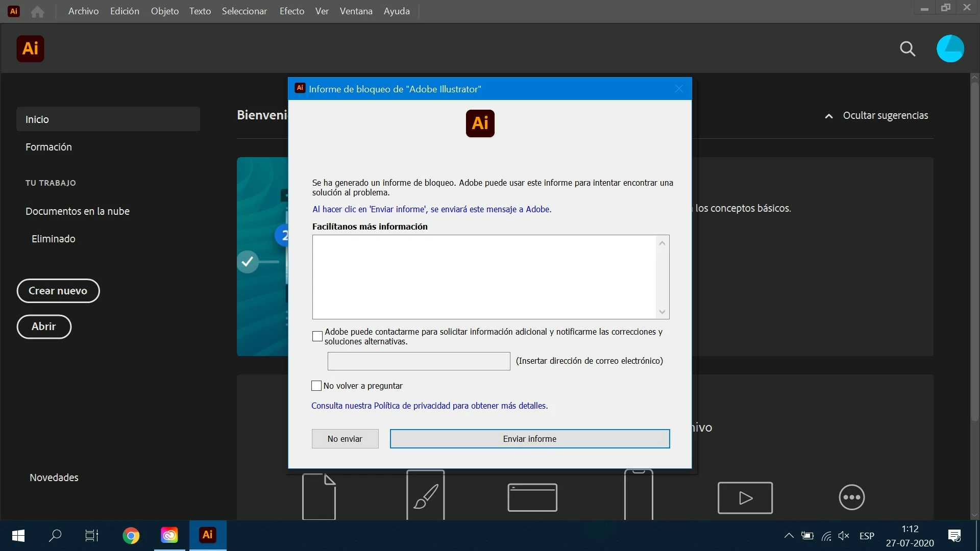Check No volver a preguntar
This screenshot has width=980, height=551.
tap(316, 386)
